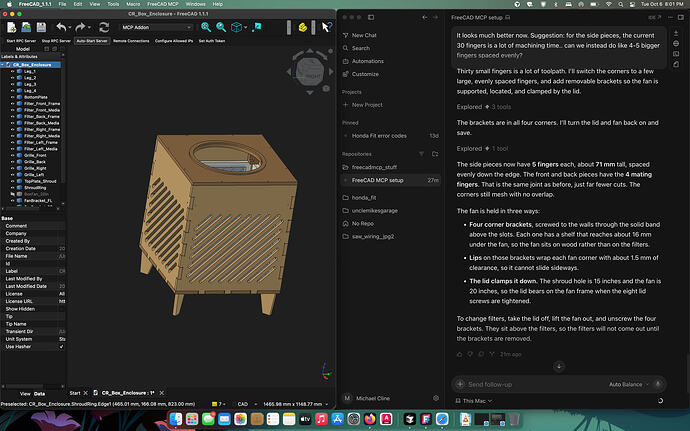Click the thumbs up feedback icon
The width and height of the screenshot is (690, 431).
coord(459,354)
